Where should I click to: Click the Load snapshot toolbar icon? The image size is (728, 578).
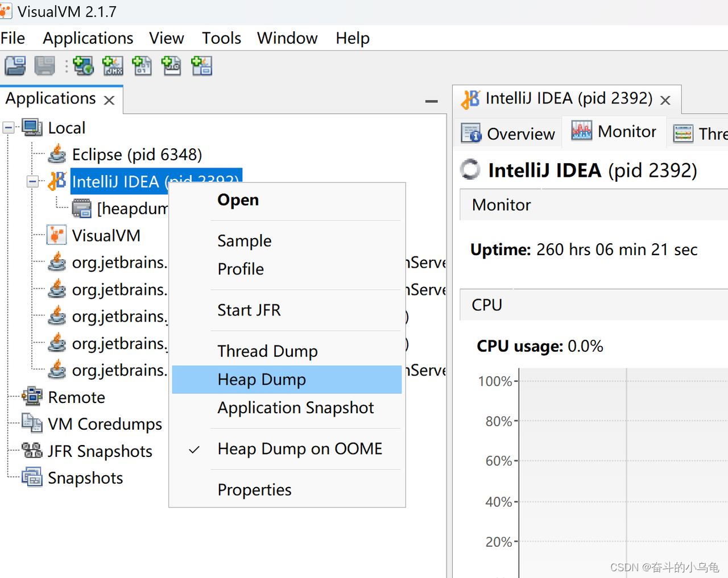pyautogui.click(x=15, y=66)
